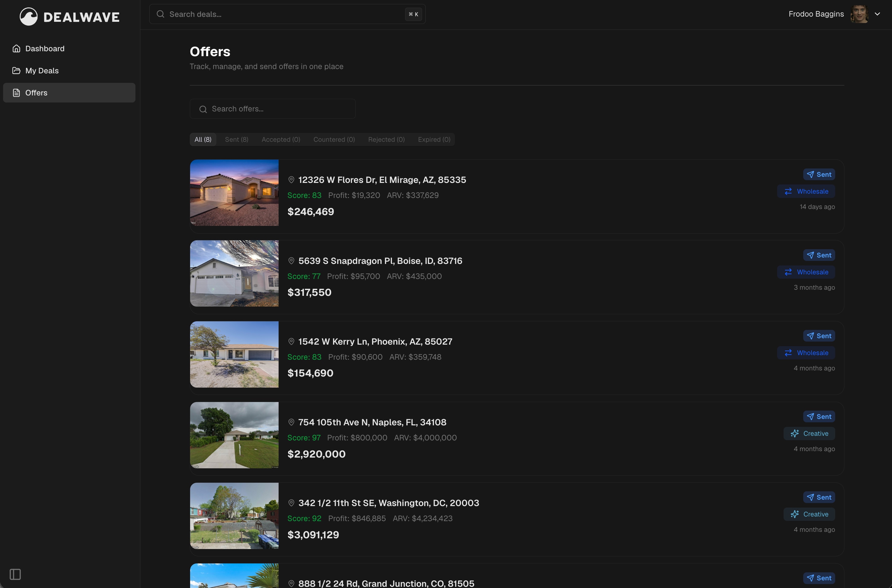Open 342 1/2 11th St SE Washington offer

[x=388, y=503]
